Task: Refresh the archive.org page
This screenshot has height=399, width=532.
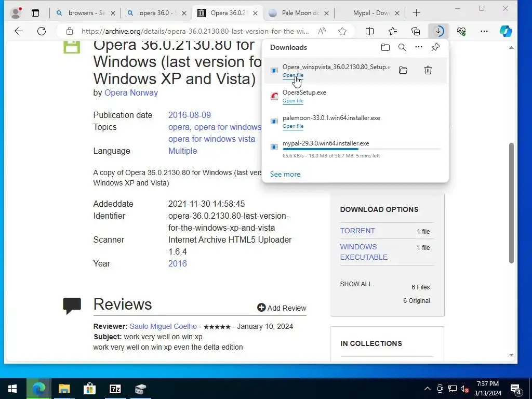Action: [x=42, y=31]
